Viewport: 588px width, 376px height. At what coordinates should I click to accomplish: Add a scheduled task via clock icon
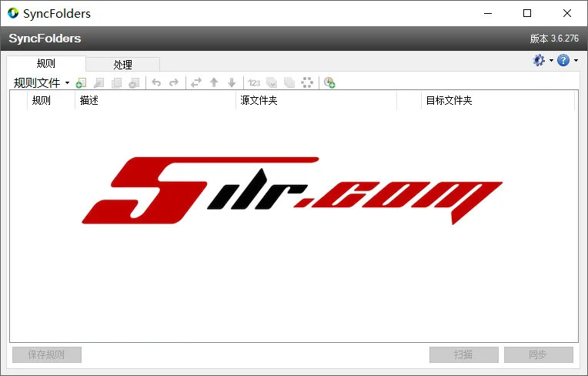329,82
